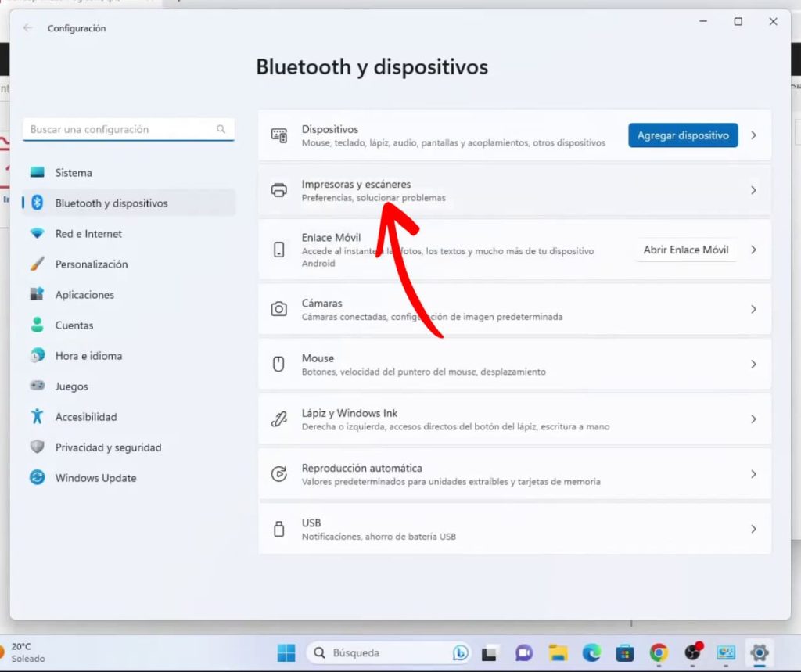801x672 pixels.
Task: Click the printer icon for Impresoras y escáneres
Action: pos(278,190)
